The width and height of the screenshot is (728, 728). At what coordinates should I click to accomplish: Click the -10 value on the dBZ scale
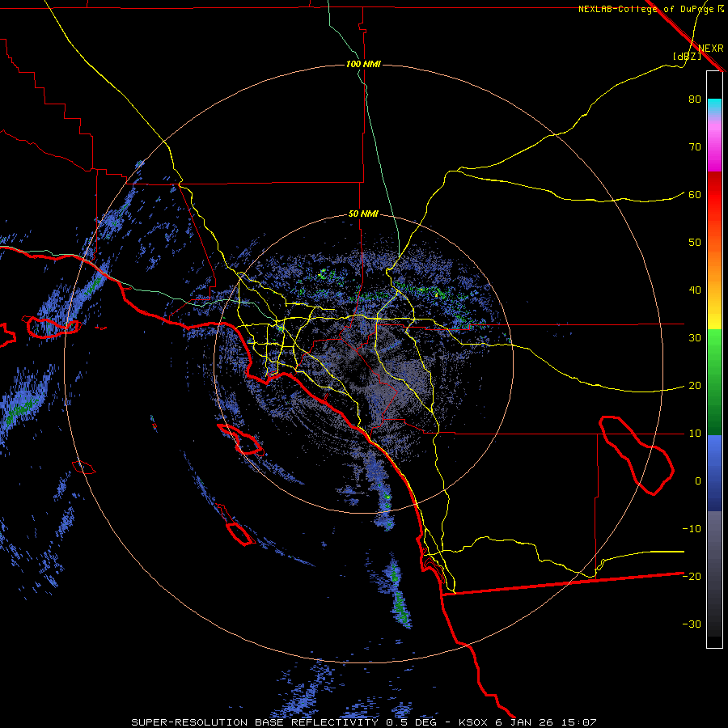(x=692, y=529)
